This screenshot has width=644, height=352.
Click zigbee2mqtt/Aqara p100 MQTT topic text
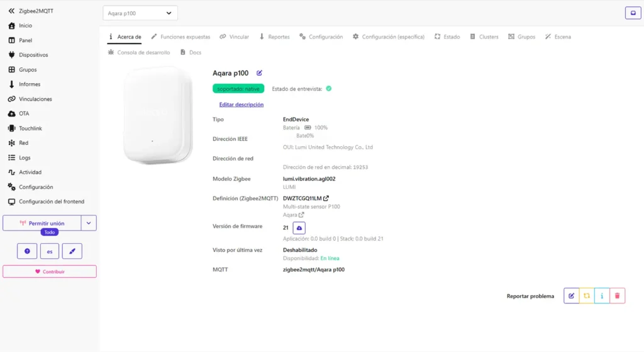pos(314,270)
